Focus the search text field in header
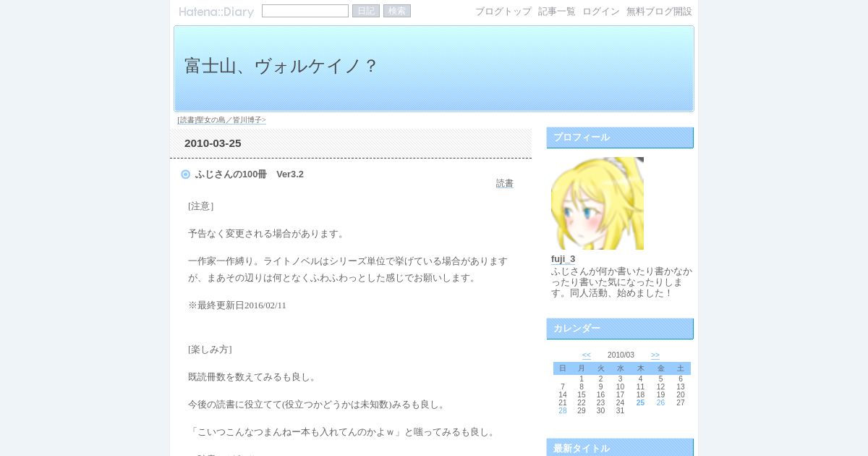This screenshot has width=868, height=456. click(x=305, y=11)
